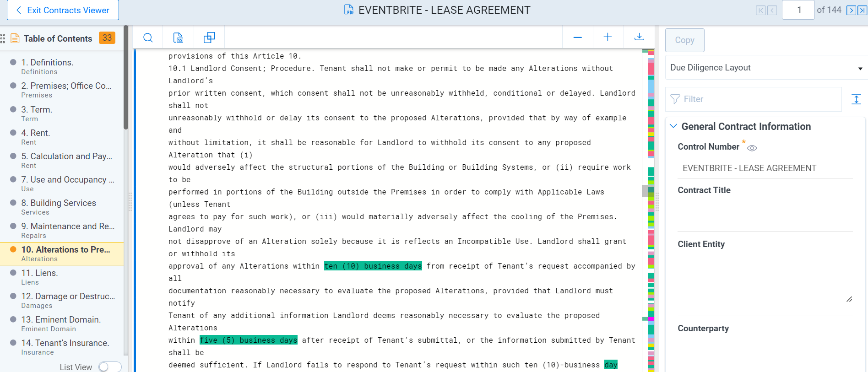Click the filter funnel icon
This screenshot has width=868, height=372.
click(x=675, y=99)
